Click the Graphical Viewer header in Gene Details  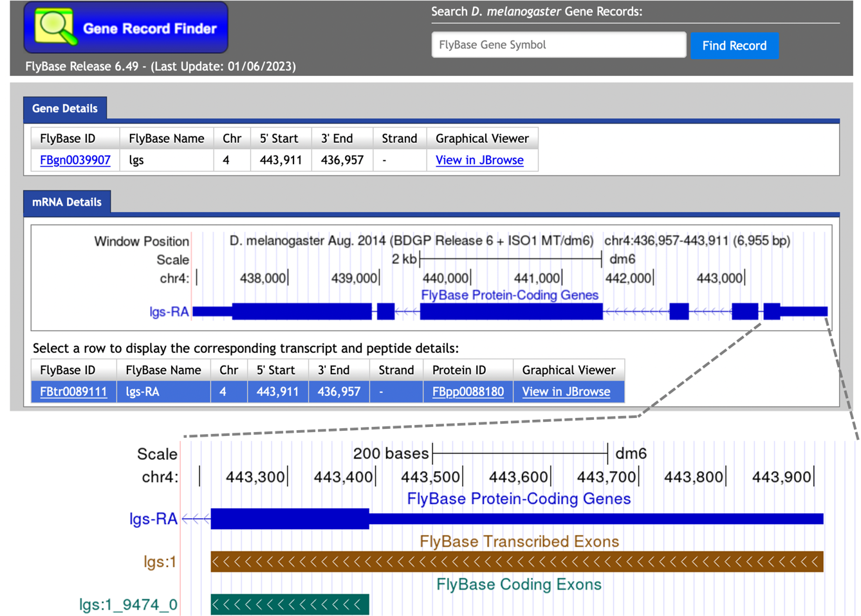pos(482,138)
